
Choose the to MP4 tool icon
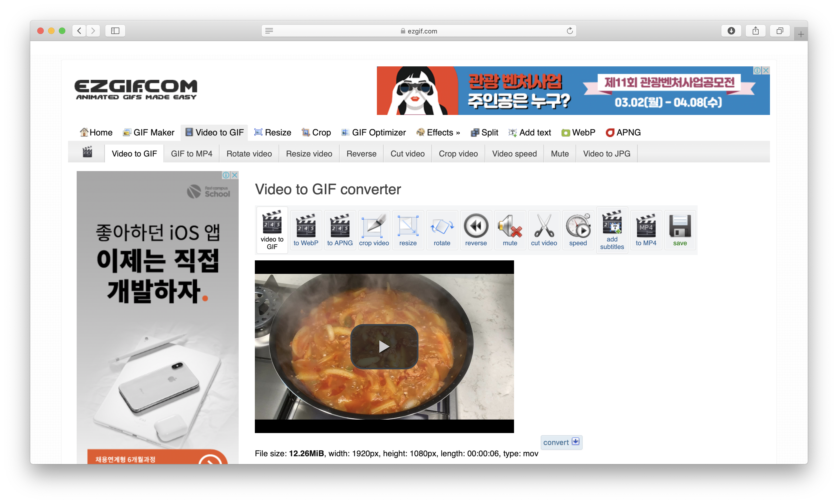coord(646,230)
